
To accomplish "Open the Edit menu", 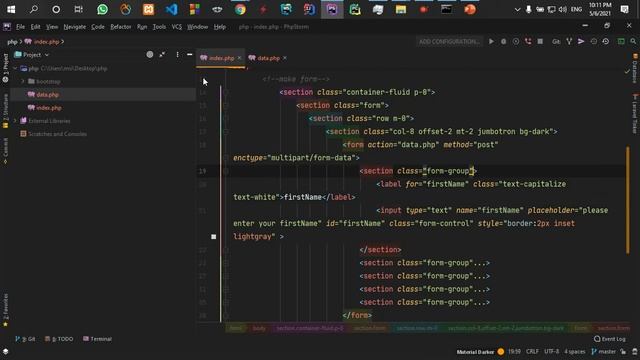I will (36, 27).
